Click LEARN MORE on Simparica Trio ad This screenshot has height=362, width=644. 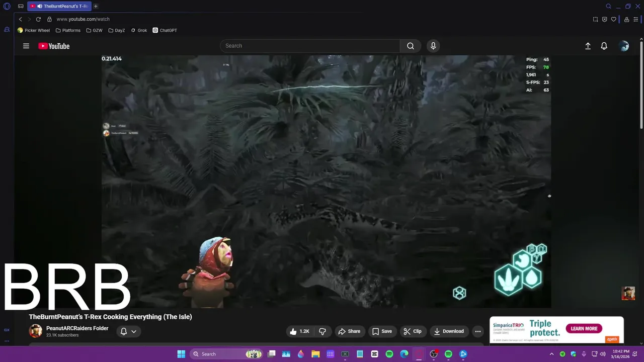pos(584,328)
